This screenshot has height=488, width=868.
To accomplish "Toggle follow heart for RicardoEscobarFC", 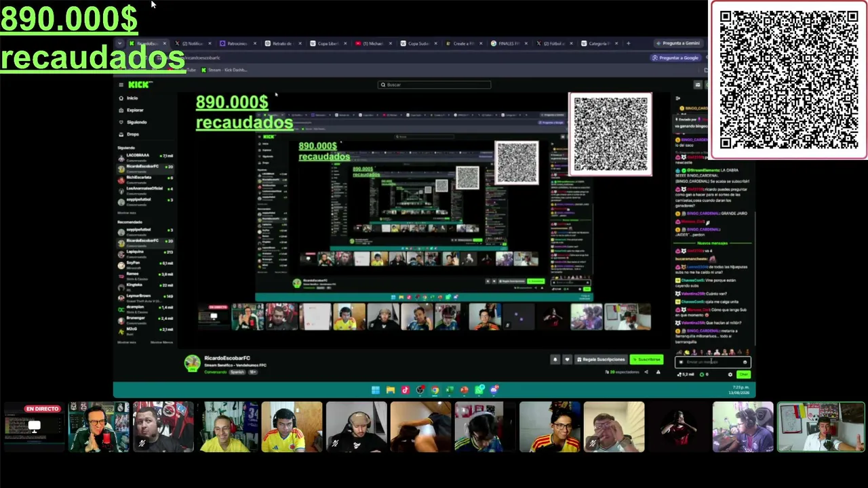I will [567, 360].
